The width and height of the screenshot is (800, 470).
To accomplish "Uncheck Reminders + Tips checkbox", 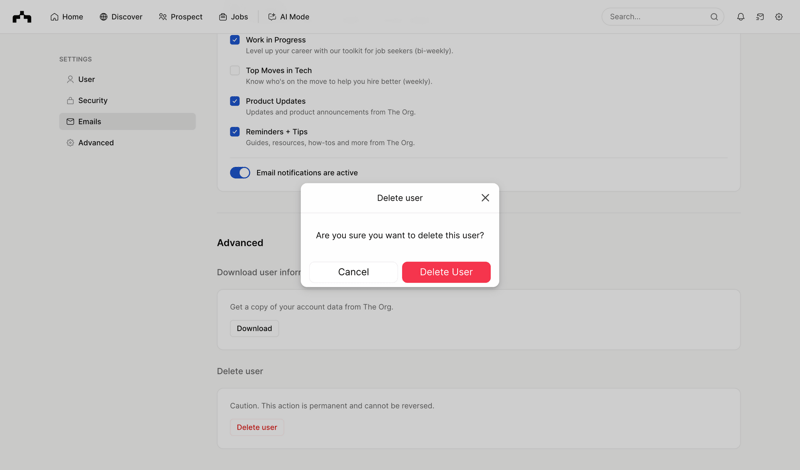I will point(235,132).
